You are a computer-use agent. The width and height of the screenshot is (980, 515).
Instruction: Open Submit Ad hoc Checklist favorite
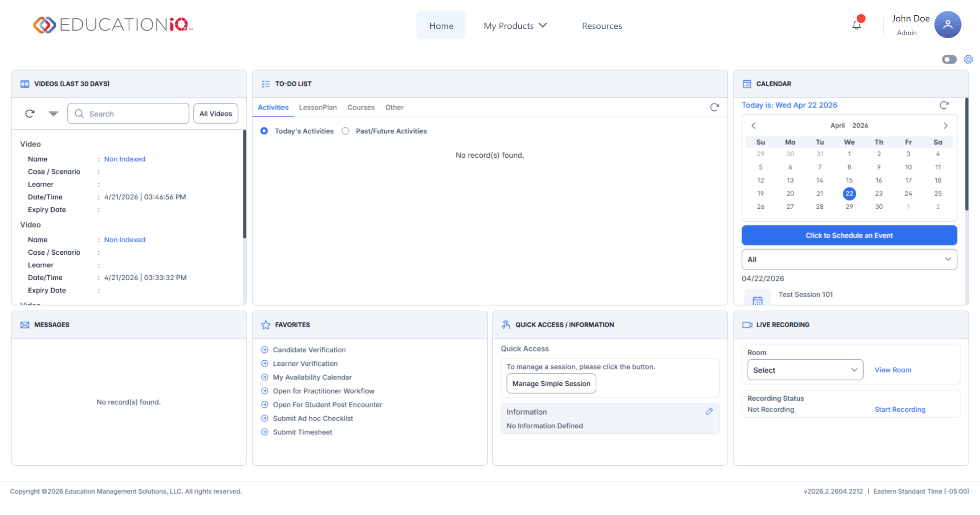click(313, 419)
